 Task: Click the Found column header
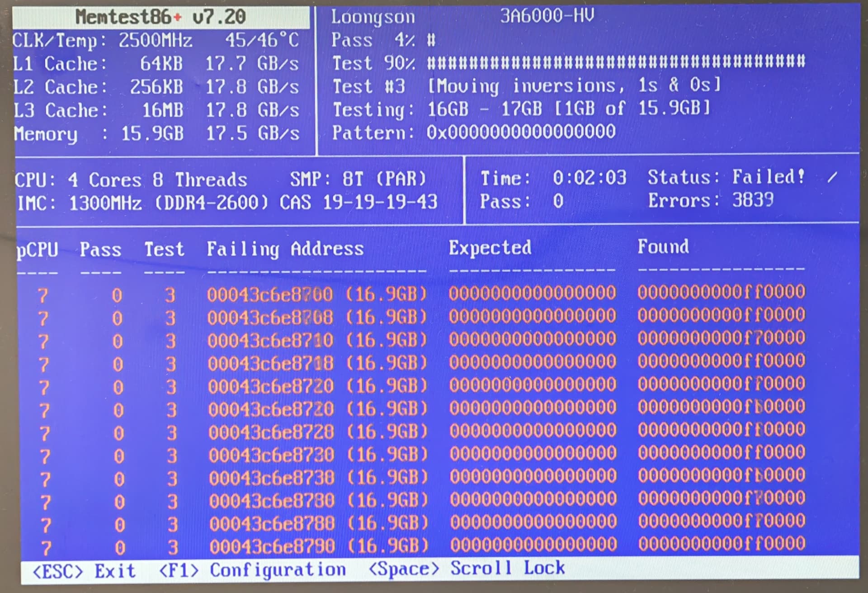tap(663, 247)
